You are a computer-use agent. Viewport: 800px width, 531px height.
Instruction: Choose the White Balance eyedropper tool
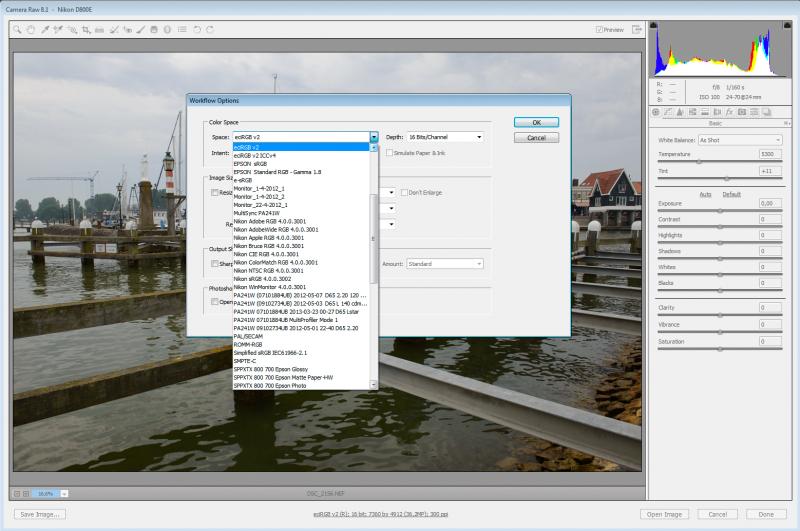tap(45, 30)
